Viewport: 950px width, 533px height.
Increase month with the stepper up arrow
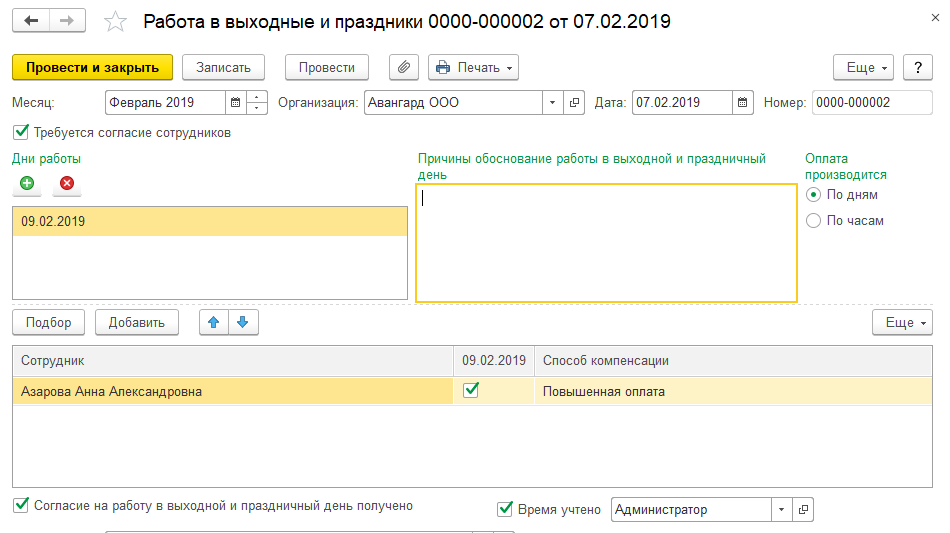[x=257, y=97]
